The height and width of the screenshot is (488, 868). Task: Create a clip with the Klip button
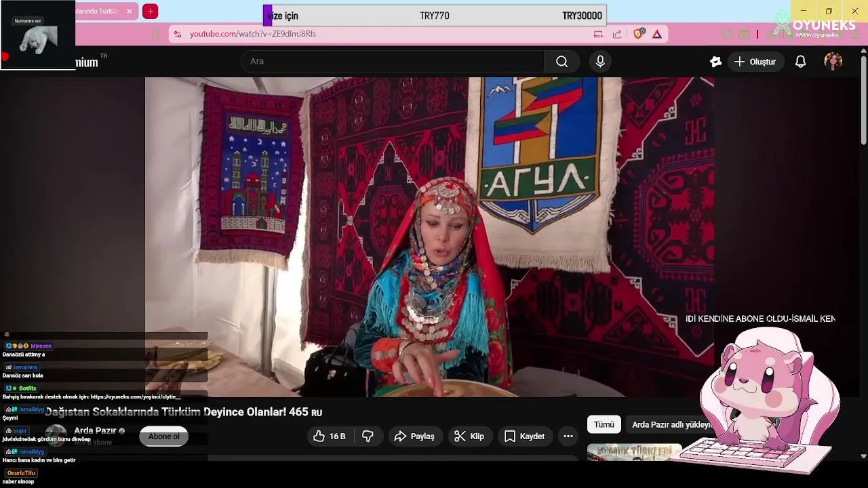point(469,436)
